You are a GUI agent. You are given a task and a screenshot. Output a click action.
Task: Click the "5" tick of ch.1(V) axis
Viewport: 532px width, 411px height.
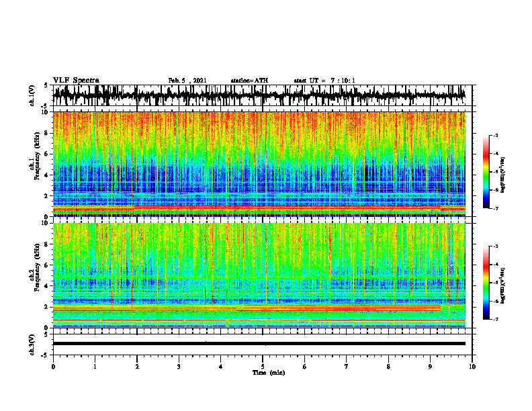point(47,85)
